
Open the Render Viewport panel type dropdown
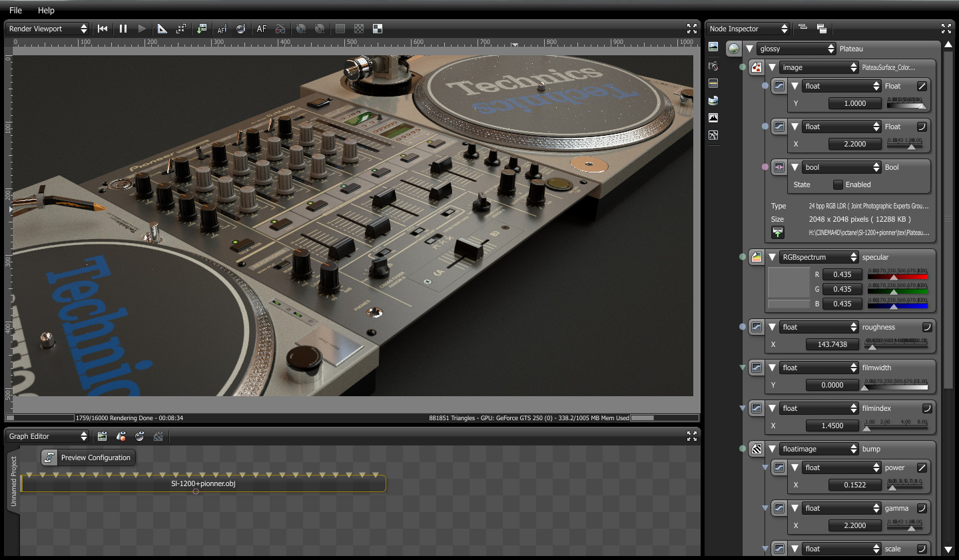click(x=47, y=29)
